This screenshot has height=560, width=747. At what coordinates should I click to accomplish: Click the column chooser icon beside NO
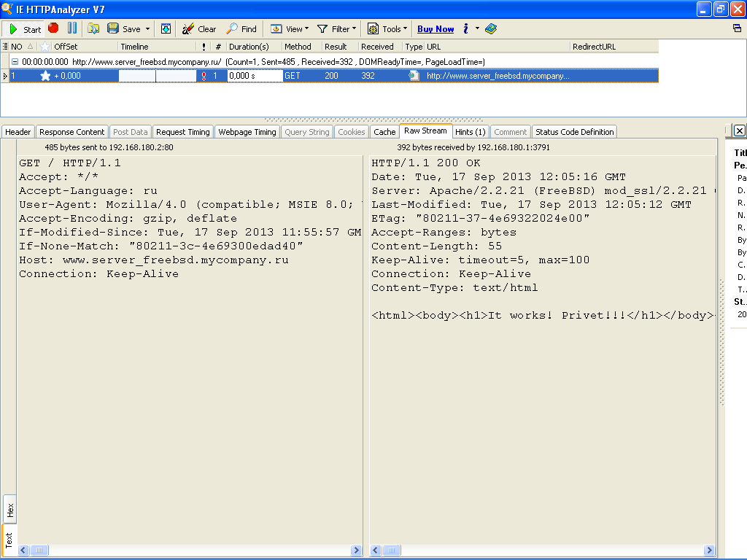point(5,46)
